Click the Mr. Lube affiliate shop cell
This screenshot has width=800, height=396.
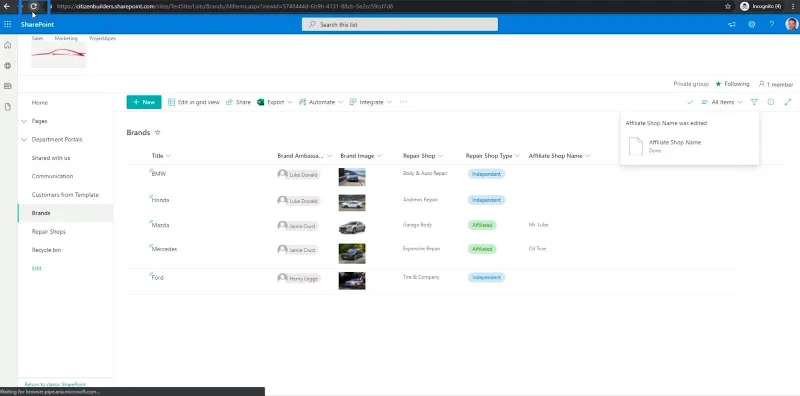pos(539,225)
